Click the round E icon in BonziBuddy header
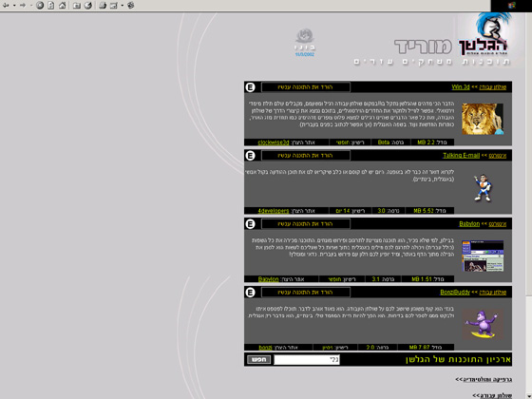 (250, 293)
